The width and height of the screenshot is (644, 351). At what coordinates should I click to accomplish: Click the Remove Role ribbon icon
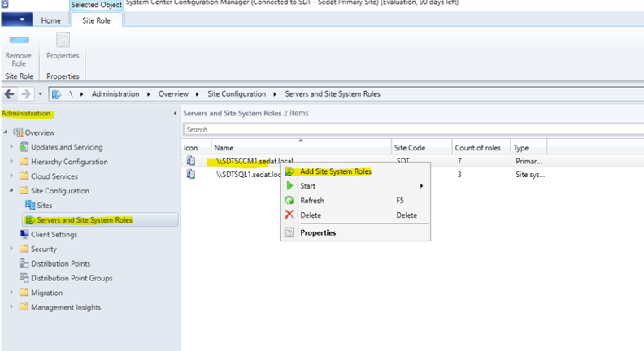19,41
